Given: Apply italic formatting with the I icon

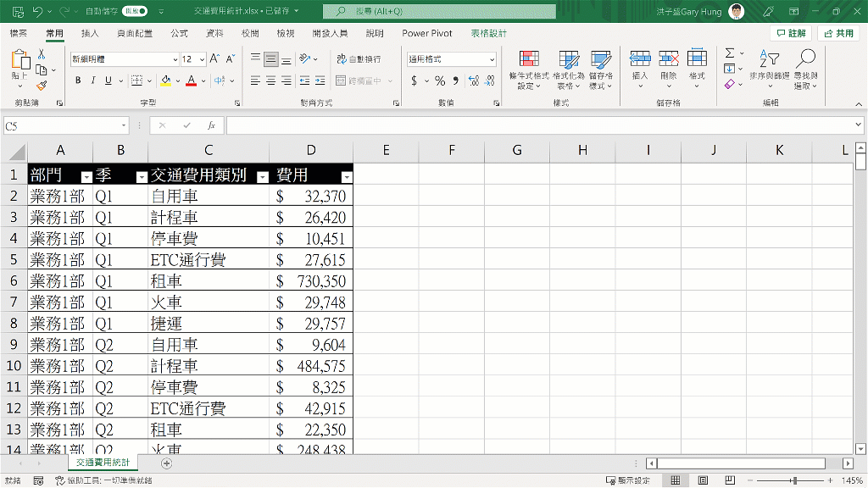Looking at the screenshot, I should [x=93, y=80].
